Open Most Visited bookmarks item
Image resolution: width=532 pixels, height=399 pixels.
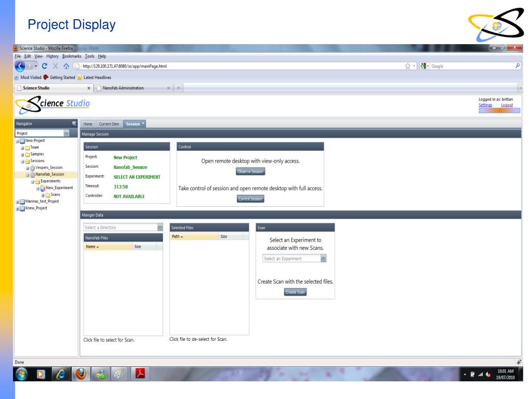(x=28, y=77)
